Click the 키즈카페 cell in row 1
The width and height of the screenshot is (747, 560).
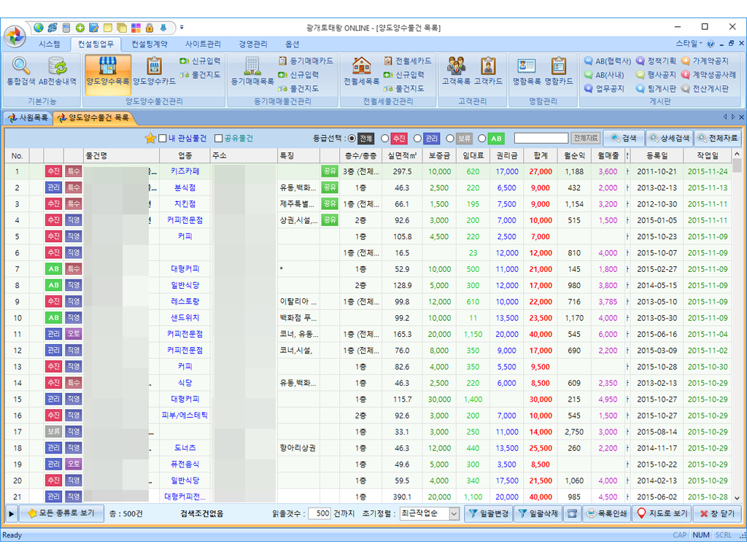(185, 171)
